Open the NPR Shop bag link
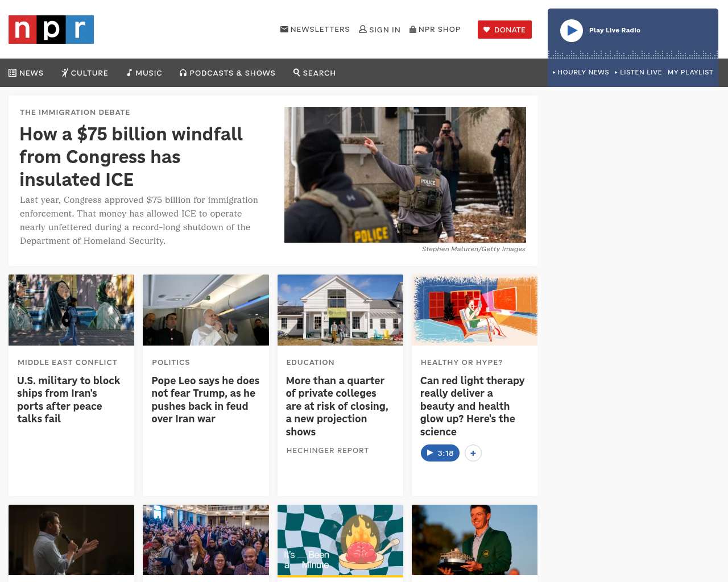Image resolution: width=728 pixels, height=582 pixels. tap(435, 30)
